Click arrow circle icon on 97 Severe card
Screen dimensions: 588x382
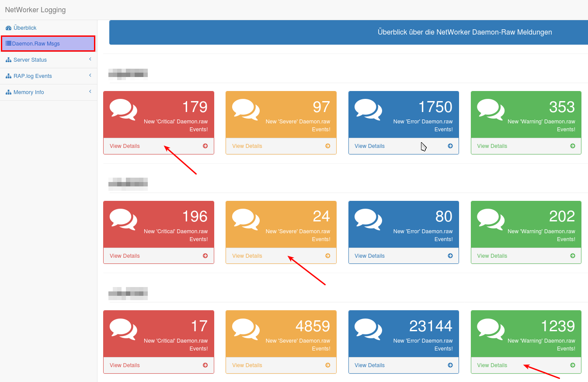click(x=328, y=146)
